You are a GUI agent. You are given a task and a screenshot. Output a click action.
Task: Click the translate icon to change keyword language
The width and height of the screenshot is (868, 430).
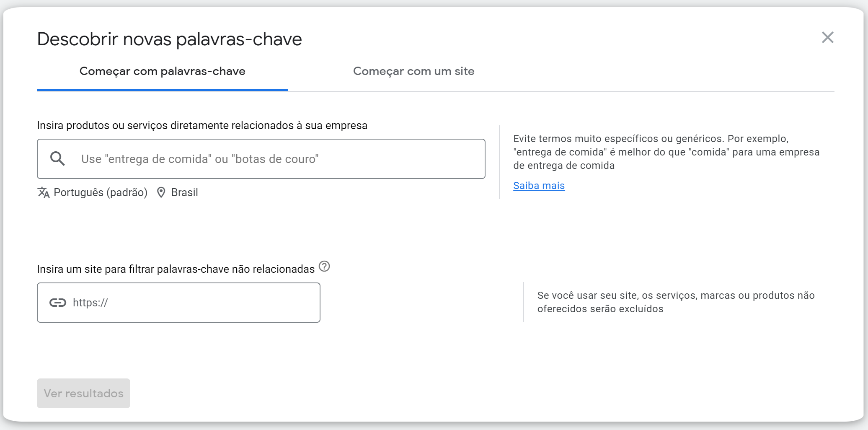click(x=43, y=192)
